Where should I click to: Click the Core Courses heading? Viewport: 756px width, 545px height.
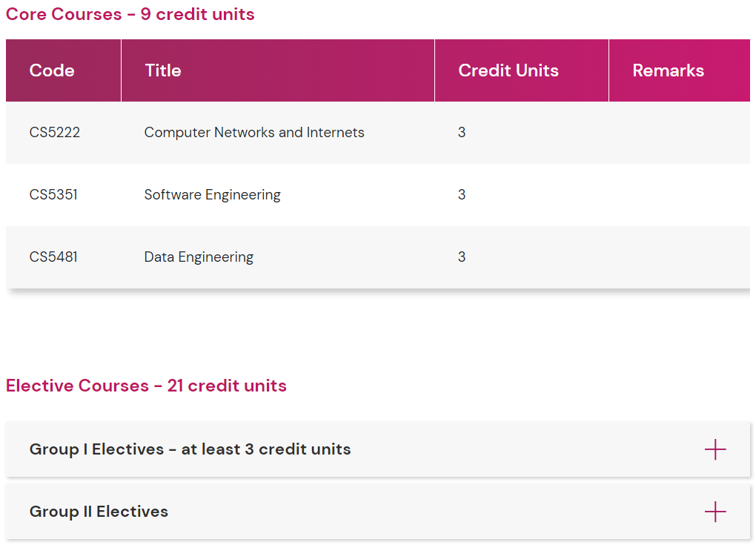(130, 14)
